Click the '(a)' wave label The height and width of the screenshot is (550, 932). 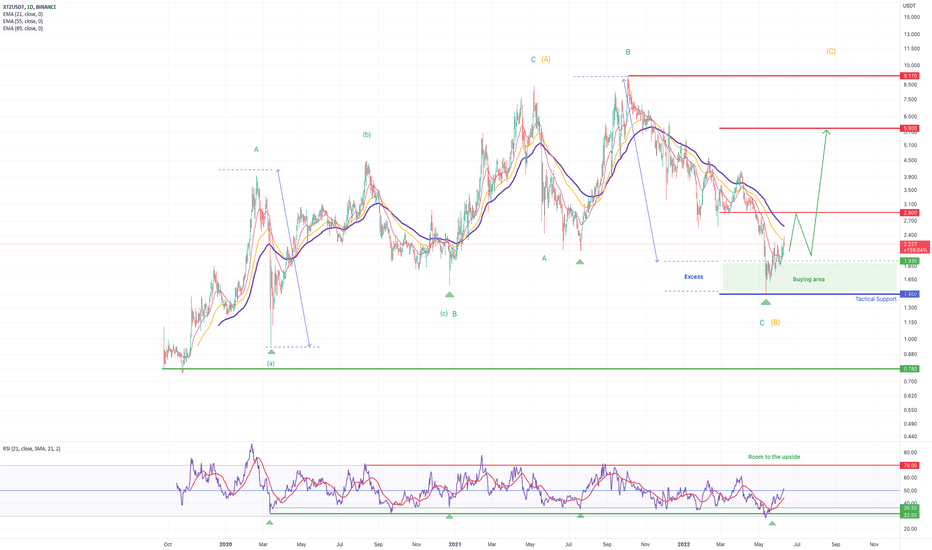pyautogui.click(x=270, y=363)
